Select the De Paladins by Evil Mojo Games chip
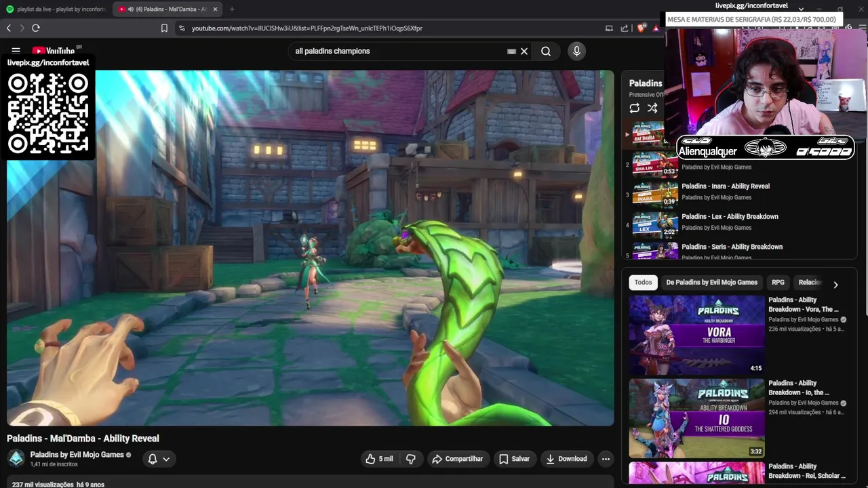The height and width of the screenshot is (488, 868). click(711, 283)
